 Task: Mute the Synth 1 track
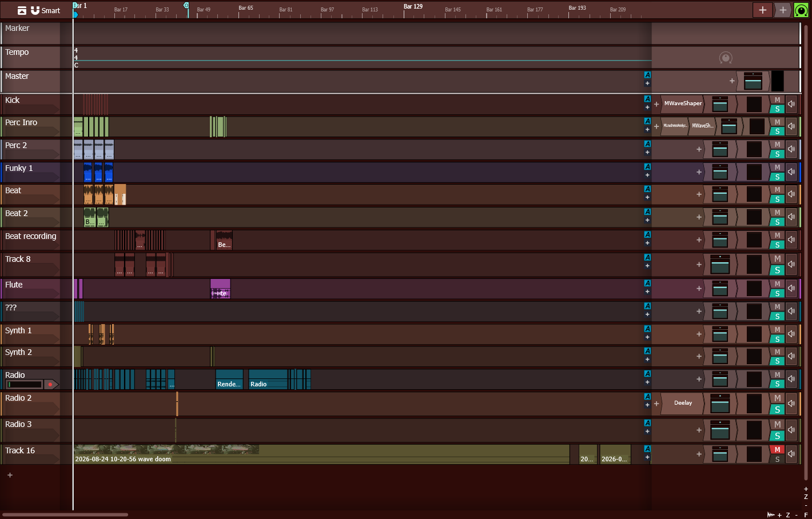pos(777,330)
